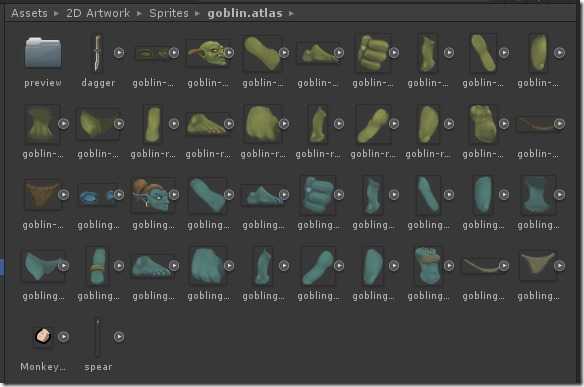
Task: Click the 'dagger' label text
Action: (x=98, y=83)
